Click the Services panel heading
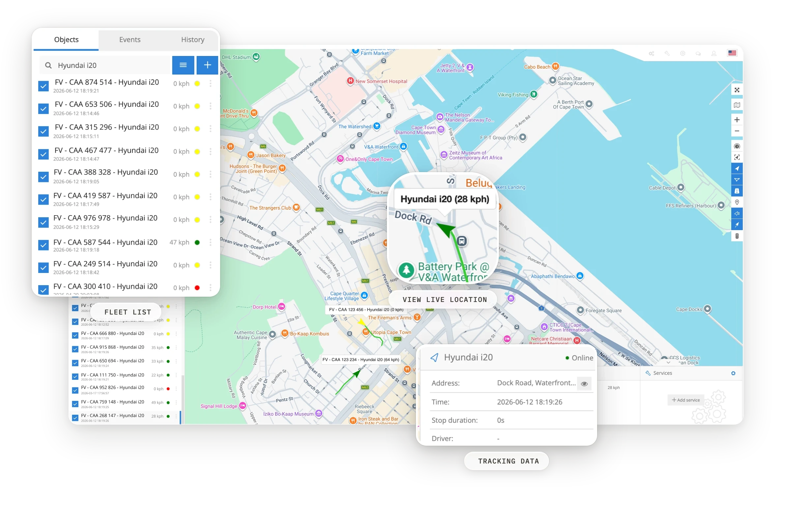This screenshot has height=509, width=812. (662, 373)
